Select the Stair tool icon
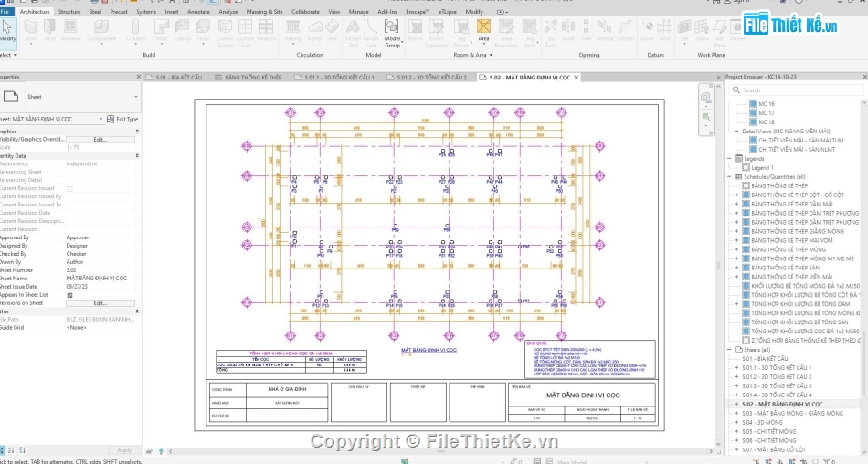The height and width of the screenshot is (464, 868). (x=333, y=30)
